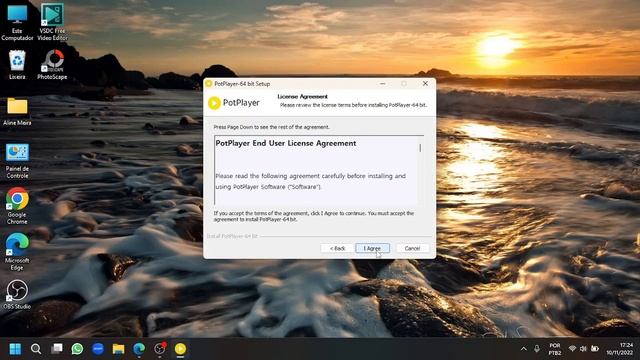This screenshot has height=360, width=640.
Task: Open File Explorer from the taskbar
Action: pos(118,349)
